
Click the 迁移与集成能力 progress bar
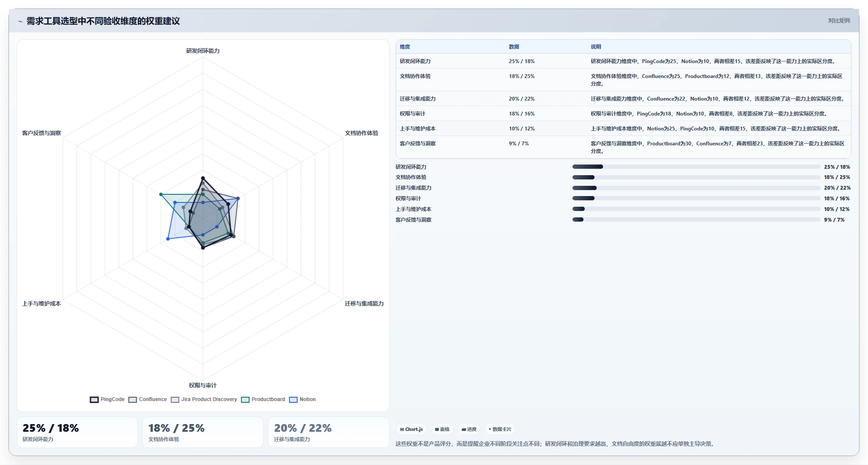point(696,188)
